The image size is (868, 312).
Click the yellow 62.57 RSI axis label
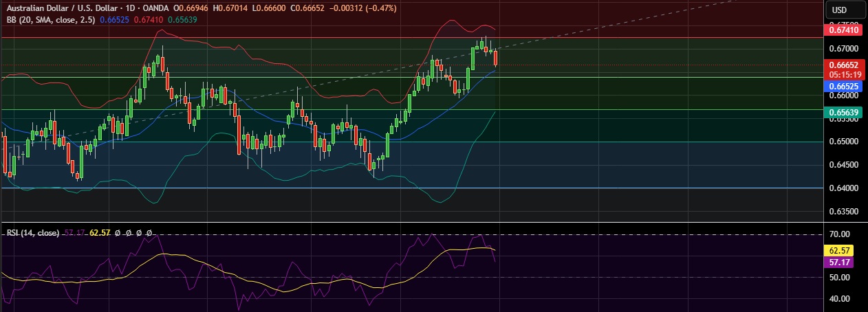pyautogui.click(x=842, y=251)
